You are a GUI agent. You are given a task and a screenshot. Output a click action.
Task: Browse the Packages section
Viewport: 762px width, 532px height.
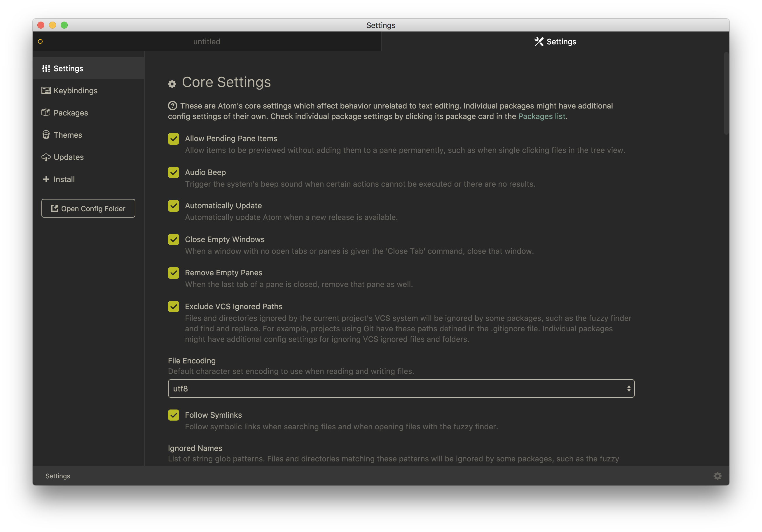point(71,112)
